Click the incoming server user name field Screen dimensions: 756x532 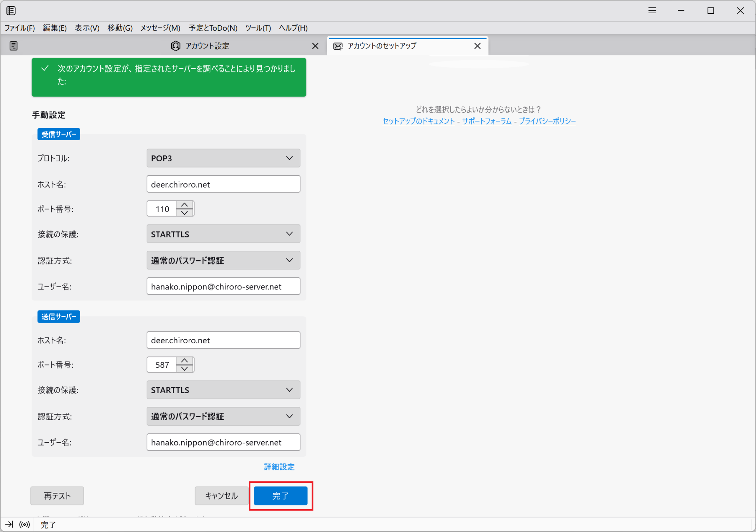click(223, 286)
